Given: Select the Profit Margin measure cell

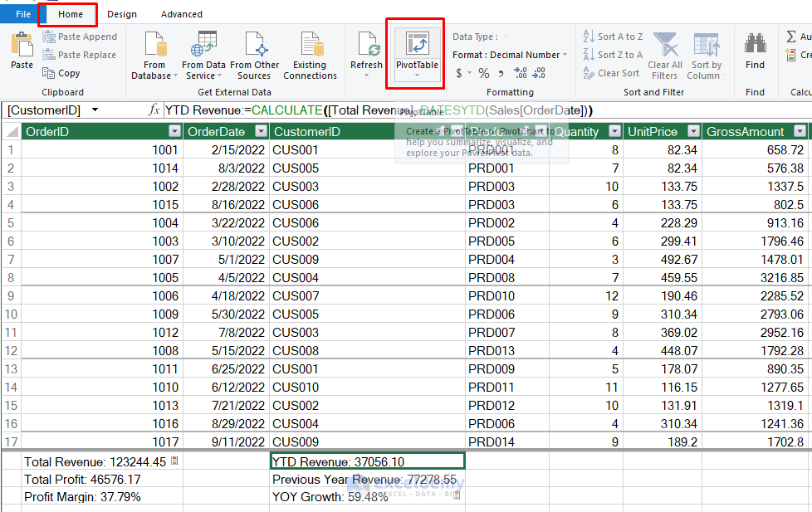Looking at the screenshot, I should [102, 497].
